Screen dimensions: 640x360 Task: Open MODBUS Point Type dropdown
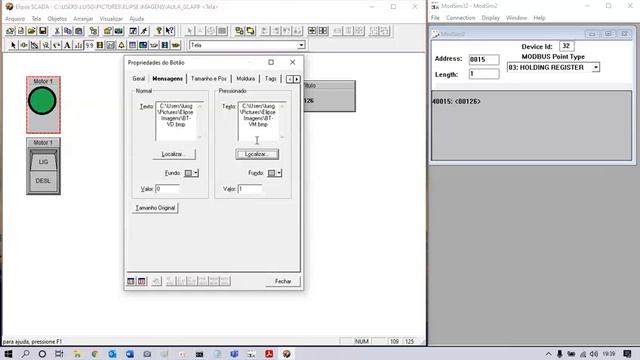596,67
